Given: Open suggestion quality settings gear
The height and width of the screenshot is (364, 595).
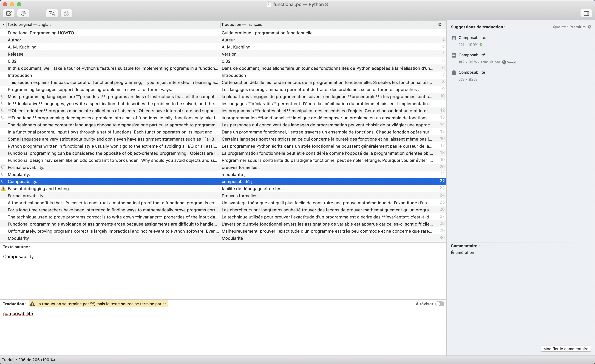Looking at the screenshot, I should (x=589, y=27).
